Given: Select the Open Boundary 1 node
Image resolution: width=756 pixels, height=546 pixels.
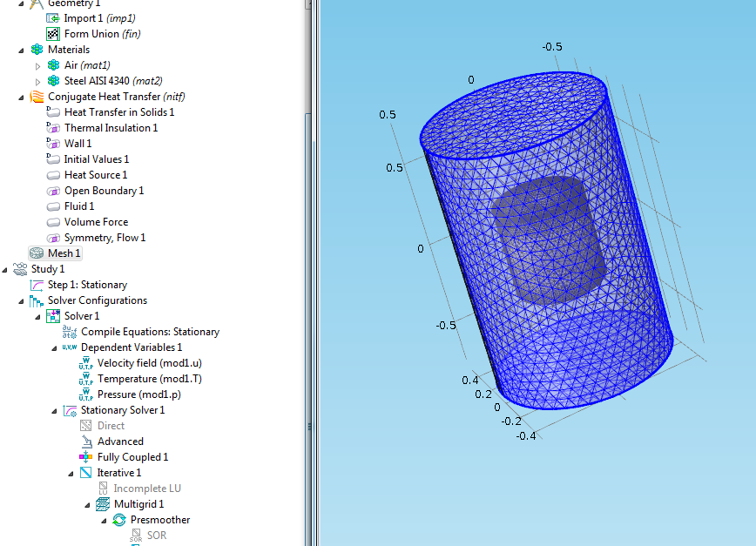Looking at the screenshot, I should [104, 191].
